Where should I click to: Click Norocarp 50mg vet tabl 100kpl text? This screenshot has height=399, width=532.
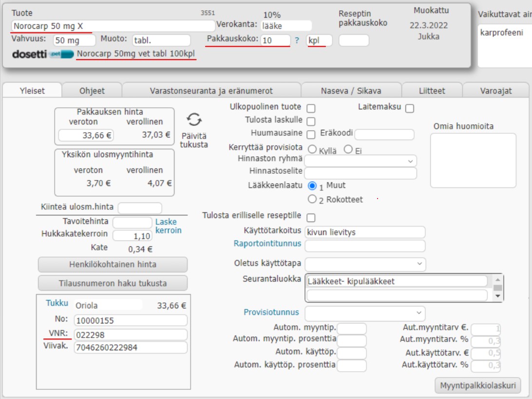coord(136,54)
